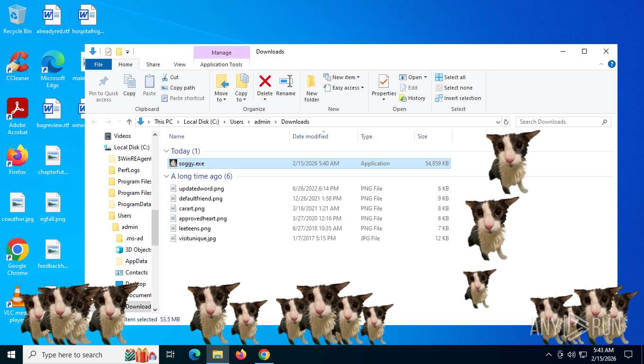Collapse the Today group
This screenshot has width=644, height=364.
pos(166,151)
